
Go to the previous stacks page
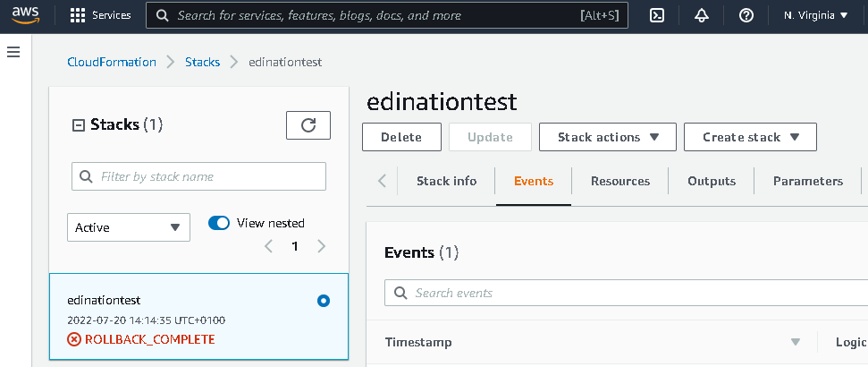[x=268, y=246]
